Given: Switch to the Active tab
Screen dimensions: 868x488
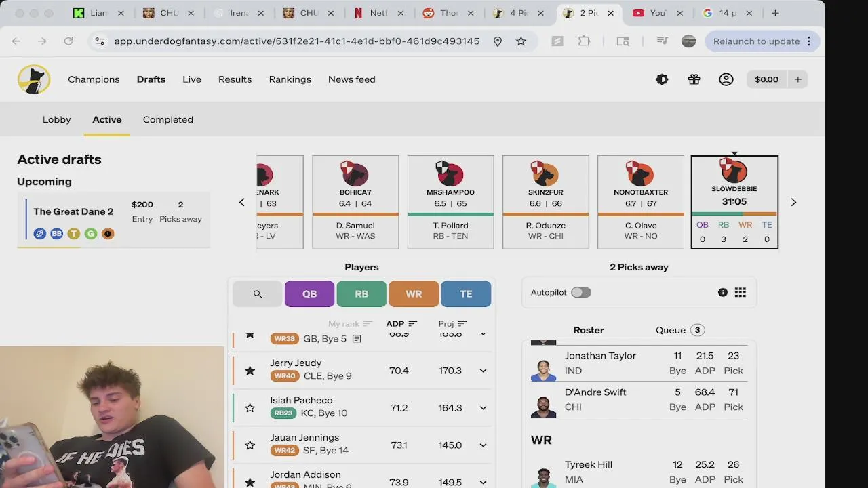Looking at the screenshot, I should click(107, 119).
